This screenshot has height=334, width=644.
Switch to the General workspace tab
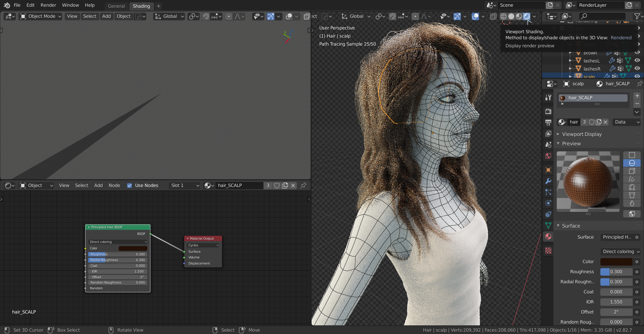click(x=116, y=6)
